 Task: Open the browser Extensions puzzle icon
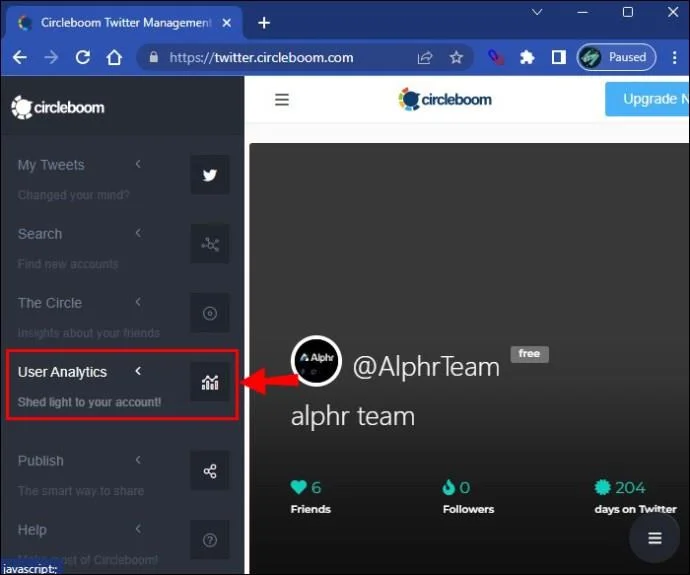pos(527,57)
